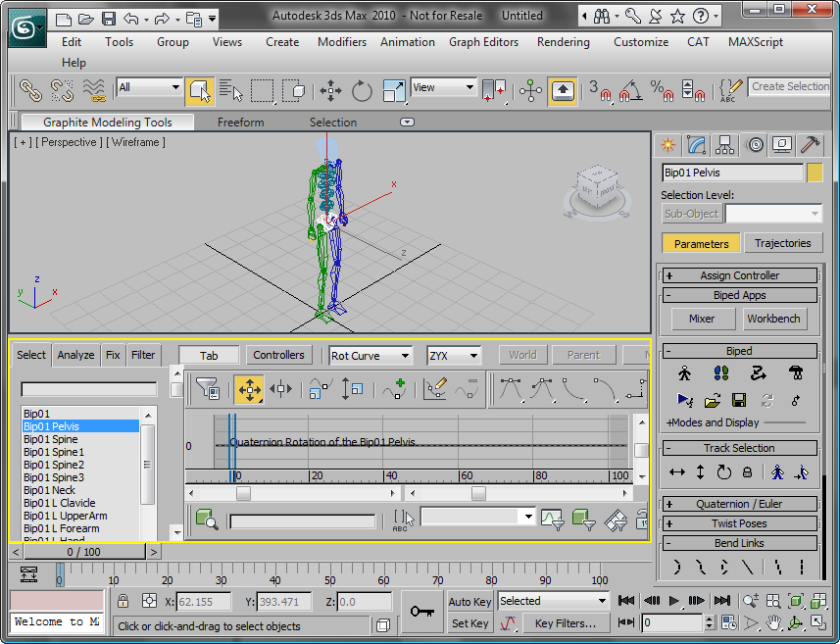Click the time slider showing 0 / 100
This screenshot has height=644, width=840.
tap(84, 551)
